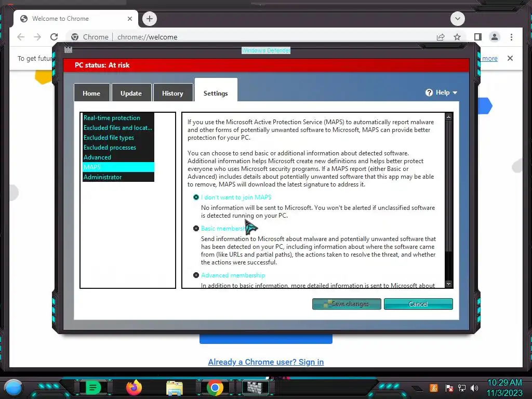Open Java update tray icon
This screenshot has width=532, height=399.
pos(434,388)
